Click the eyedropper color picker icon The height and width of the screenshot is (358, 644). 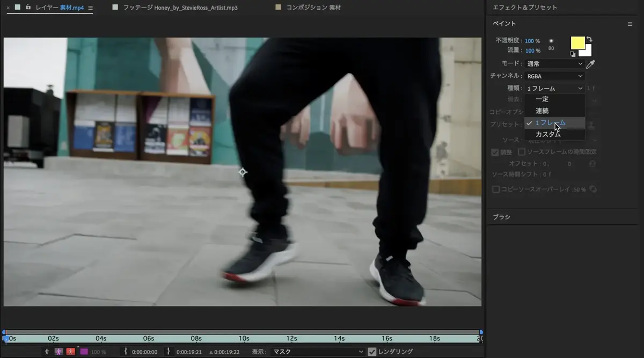click(x=590, y=64)
